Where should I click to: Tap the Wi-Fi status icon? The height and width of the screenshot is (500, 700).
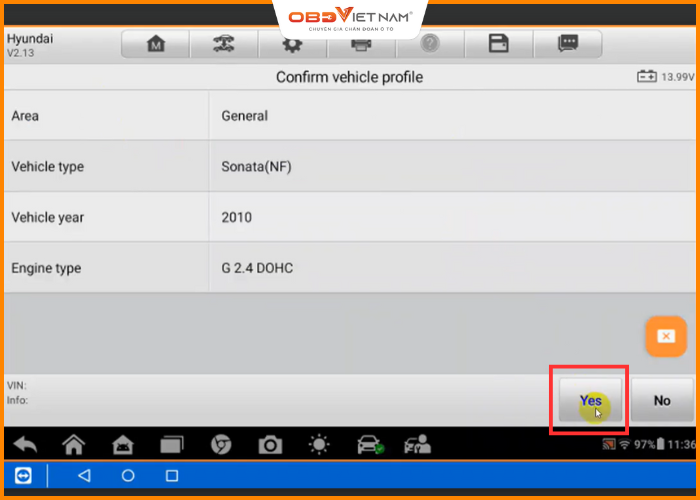625,444
